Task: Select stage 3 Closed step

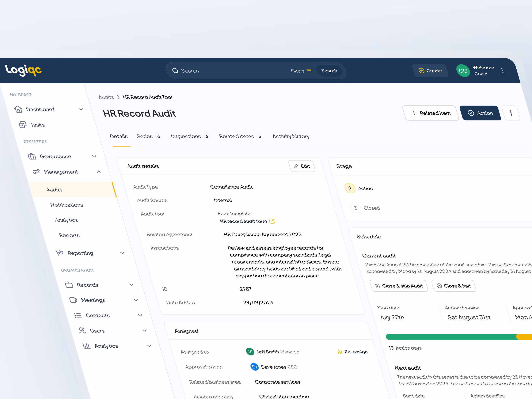Action: (x=356, y=208)
